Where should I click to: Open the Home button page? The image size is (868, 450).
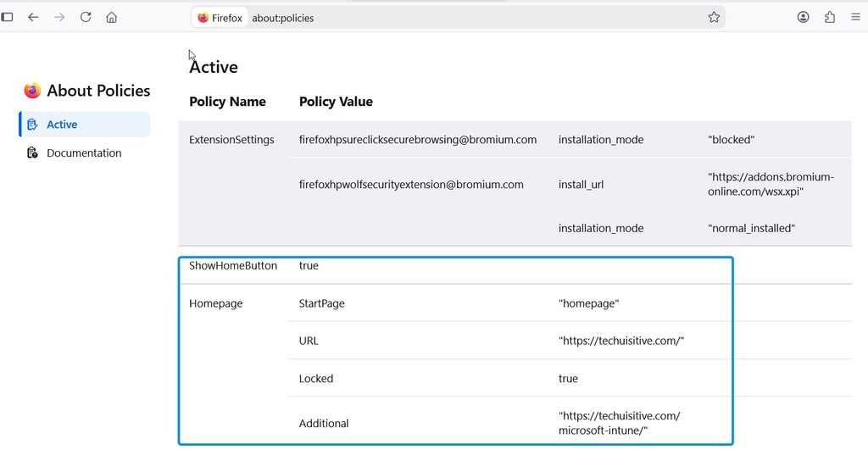(x=111, y=17)
